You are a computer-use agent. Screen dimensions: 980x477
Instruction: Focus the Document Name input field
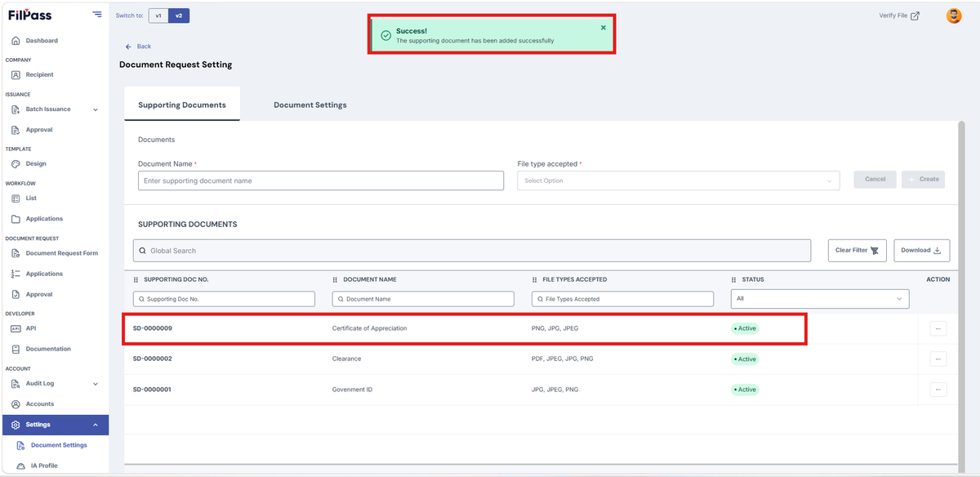pyautogui.click(x=321, y=181)
